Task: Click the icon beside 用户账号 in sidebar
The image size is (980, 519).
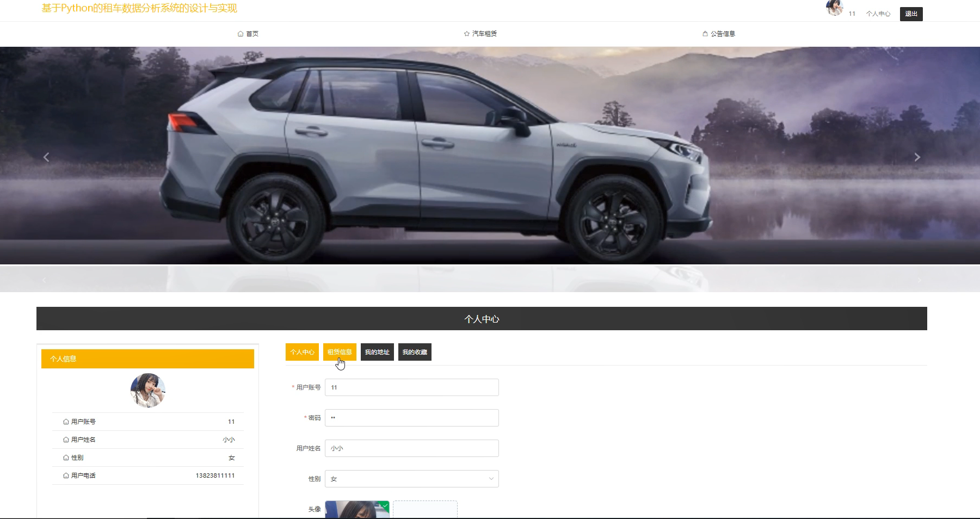Action: coord(66,422)
